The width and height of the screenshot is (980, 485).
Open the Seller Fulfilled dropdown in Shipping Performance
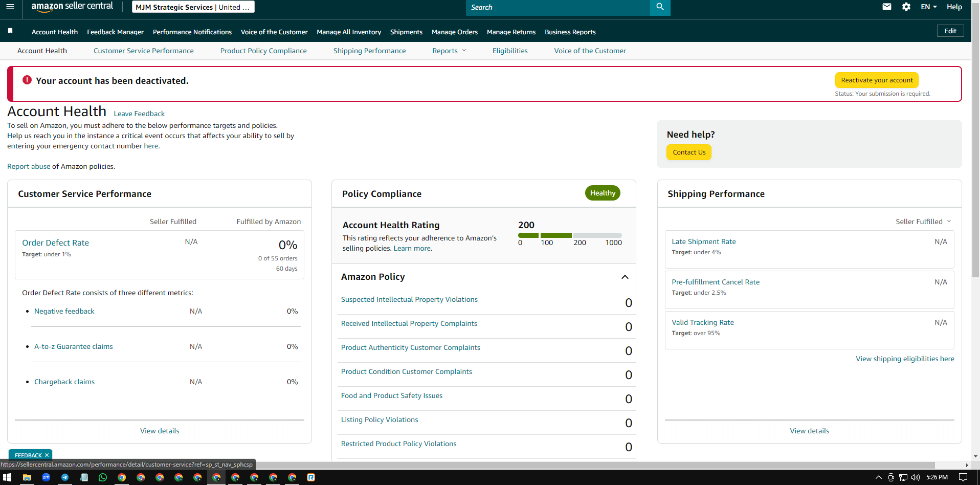click(x=923, y=222)
